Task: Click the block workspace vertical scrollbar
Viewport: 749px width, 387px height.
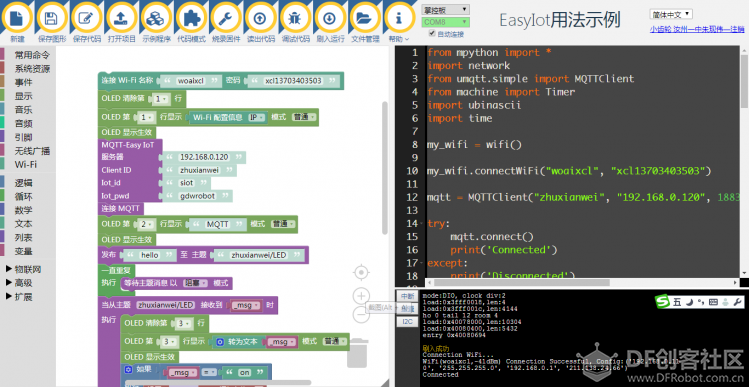Action: 385,167
